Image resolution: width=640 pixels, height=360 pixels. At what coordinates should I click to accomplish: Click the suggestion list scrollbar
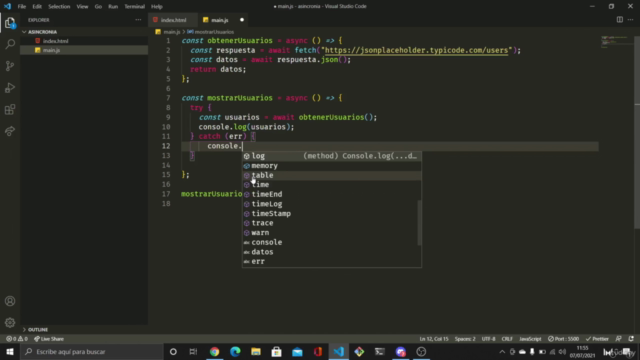[419, 223]
